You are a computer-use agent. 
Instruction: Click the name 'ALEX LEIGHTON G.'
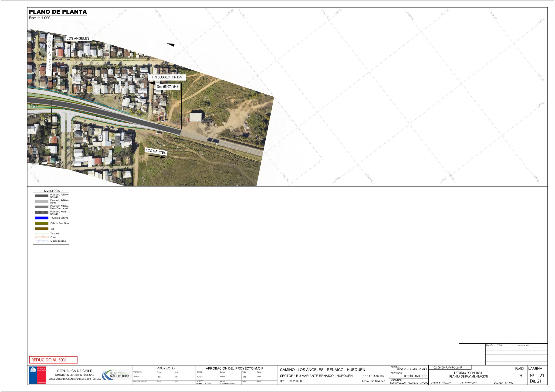(227, 383)
